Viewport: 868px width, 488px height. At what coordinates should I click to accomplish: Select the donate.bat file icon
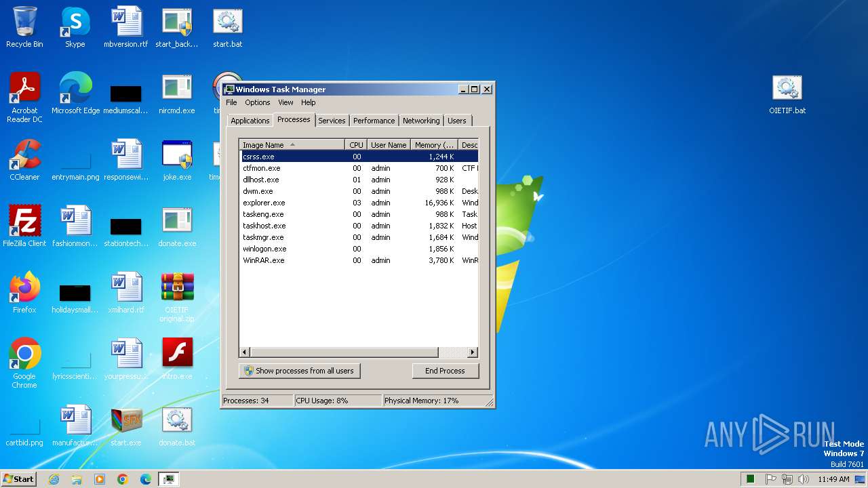[176, 426]
